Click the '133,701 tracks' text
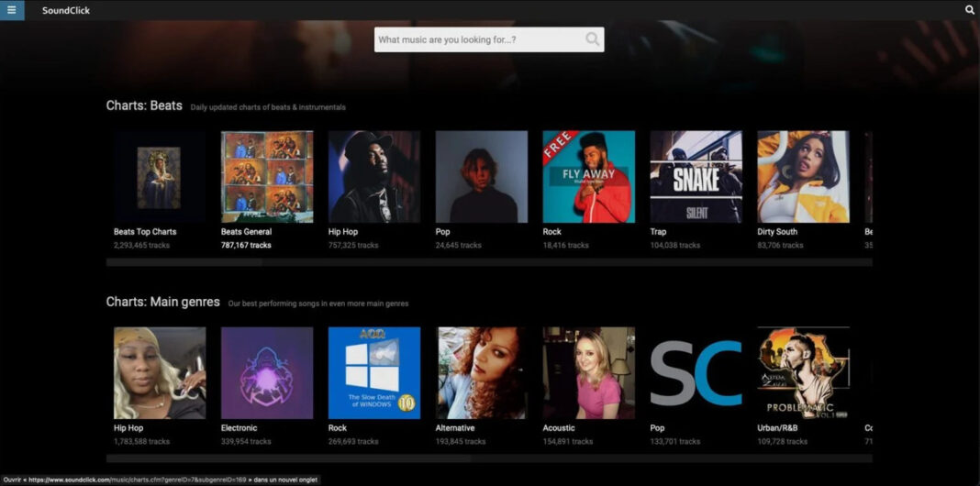This screenshot has height=486, width=980. [675, 442]
